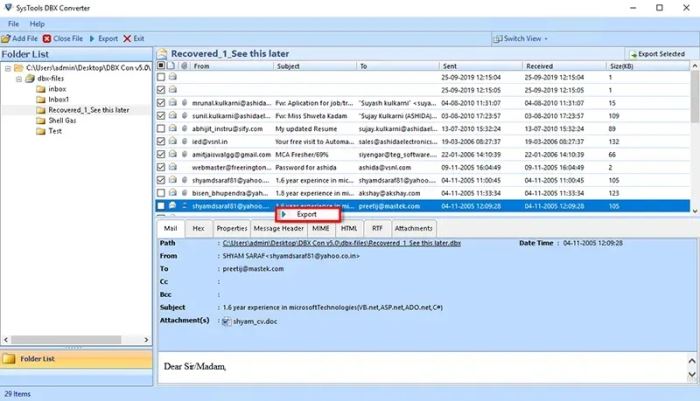Switch to the Hex tab
Image resolution: width=700 pixels, height=401 pixels.
tap(198, 228)
